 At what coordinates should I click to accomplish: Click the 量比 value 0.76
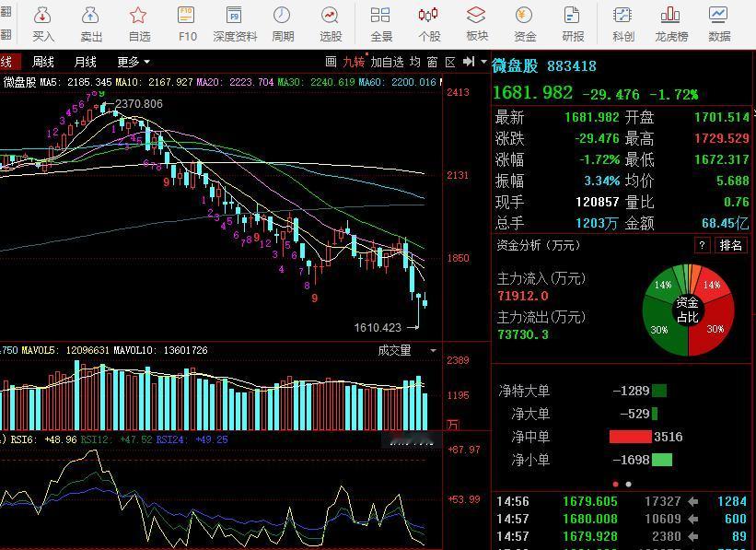[x=737, y=202]
